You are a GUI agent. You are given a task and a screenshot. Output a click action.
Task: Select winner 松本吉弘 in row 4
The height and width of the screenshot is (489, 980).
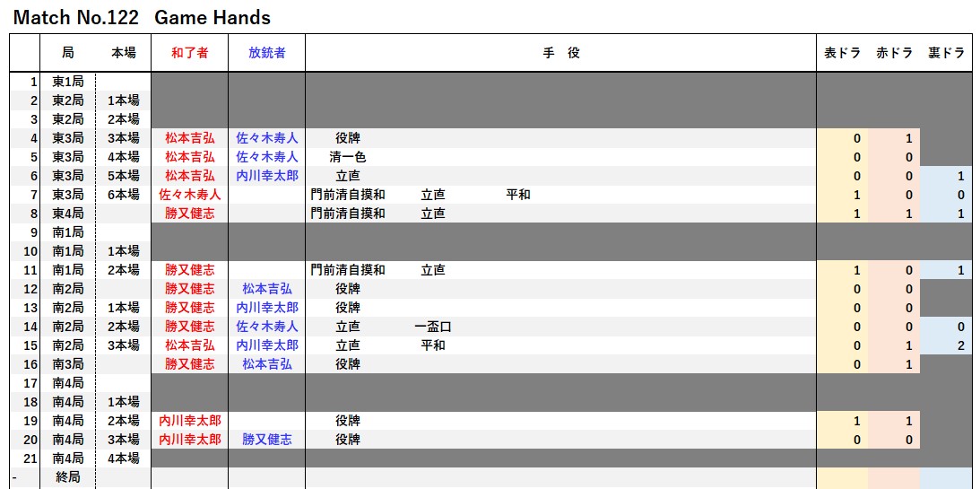(x=189, y=138)
